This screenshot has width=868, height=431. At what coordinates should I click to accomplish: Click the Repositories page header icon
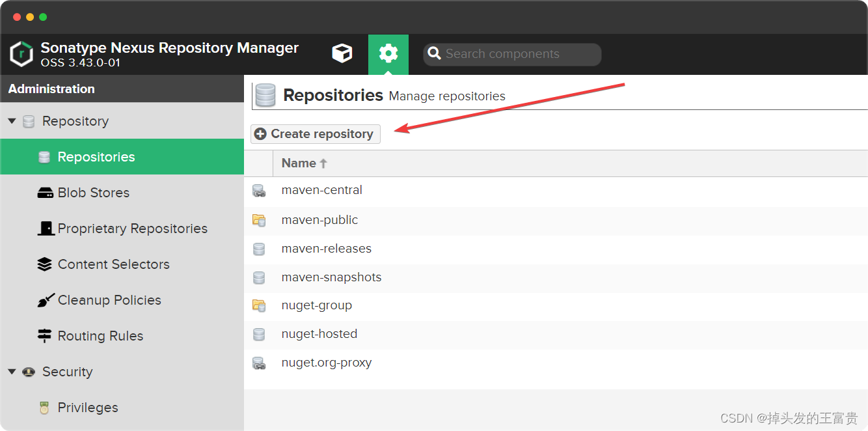(265, 95)
